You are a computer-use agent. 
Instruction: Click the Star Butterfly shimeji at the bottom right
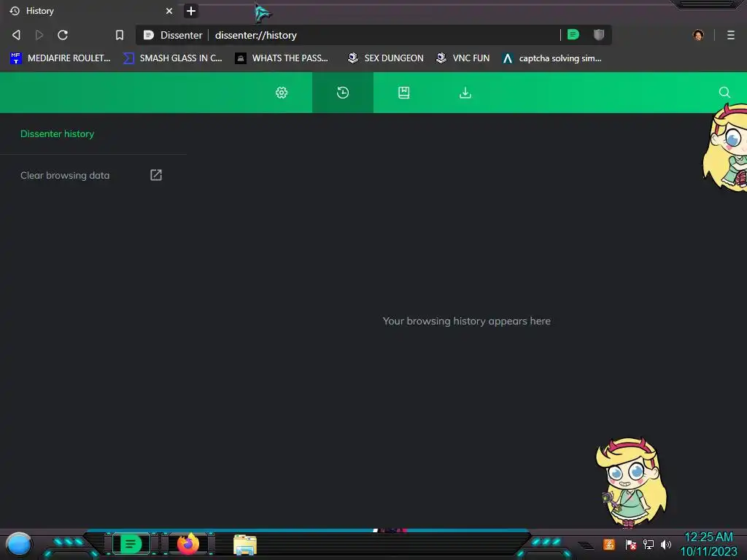click(x=632, y=483)
